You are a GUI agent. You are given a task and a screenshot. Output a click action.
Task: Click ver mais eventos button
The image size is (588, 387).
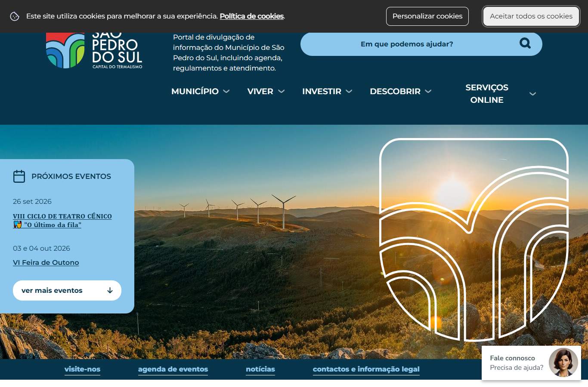point(67,290)
